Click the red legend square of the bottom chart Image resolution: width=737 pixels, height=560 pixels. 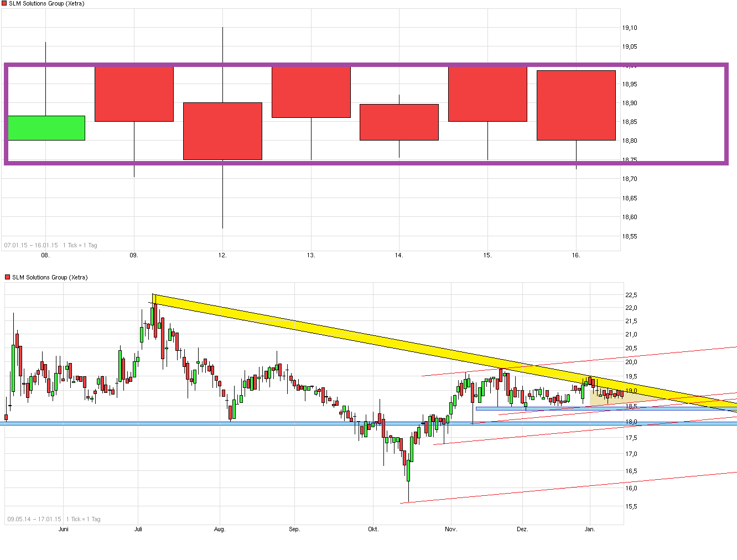pyautogui.click(x=8, y=277)
